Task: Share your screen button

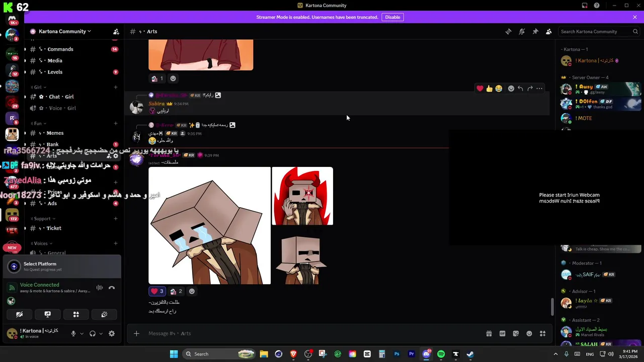Action: [48, 314]
